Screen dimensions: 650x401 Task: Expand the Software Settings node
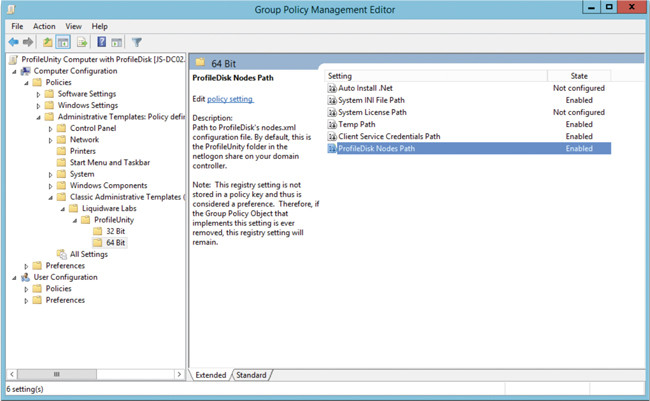pyautogui.click(x=39, y=94)
